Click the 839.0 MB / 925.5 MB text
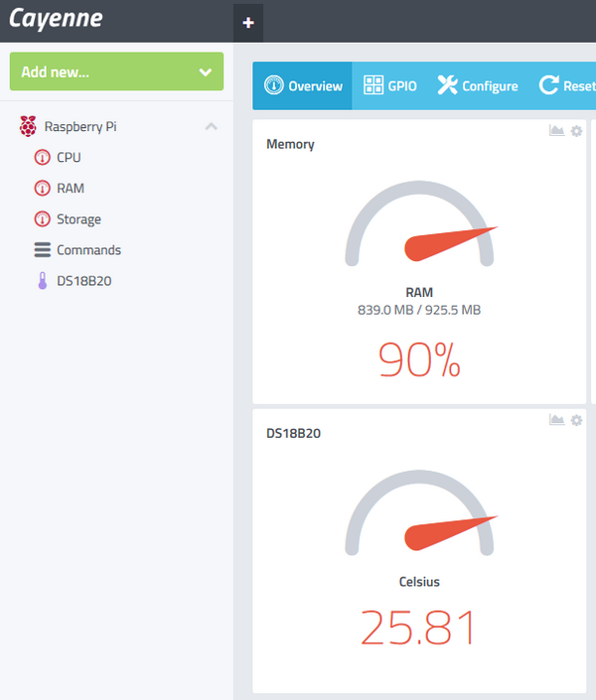Viewport: 596px width, 700px height. (419, 310)
